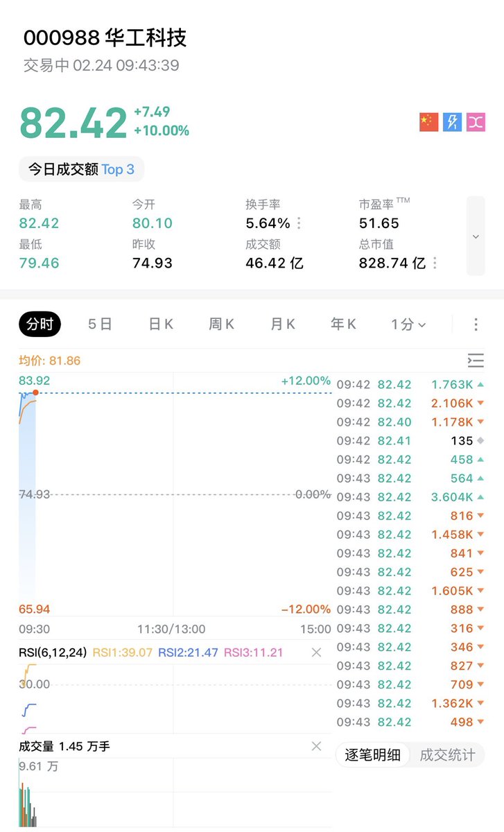
Task: Tap the trade row with volume 1.362K
Action: click(410, 703)
